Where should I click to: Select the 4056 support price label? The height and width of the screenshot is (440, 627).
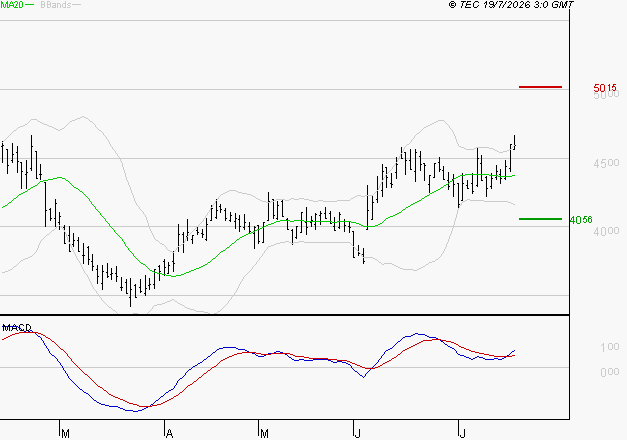pos(581,220)
